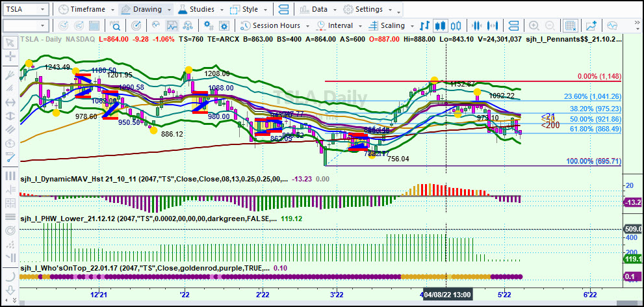The image size is (644, 307).
Task: Expand the Style dropdown arrow
Action: (266, 10)
